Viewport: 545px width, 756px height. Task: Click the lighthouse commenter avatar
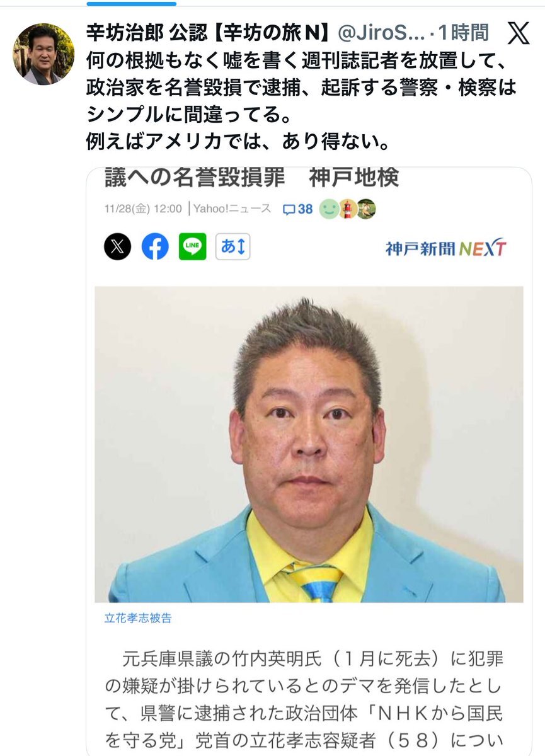[x=347, y=209]
